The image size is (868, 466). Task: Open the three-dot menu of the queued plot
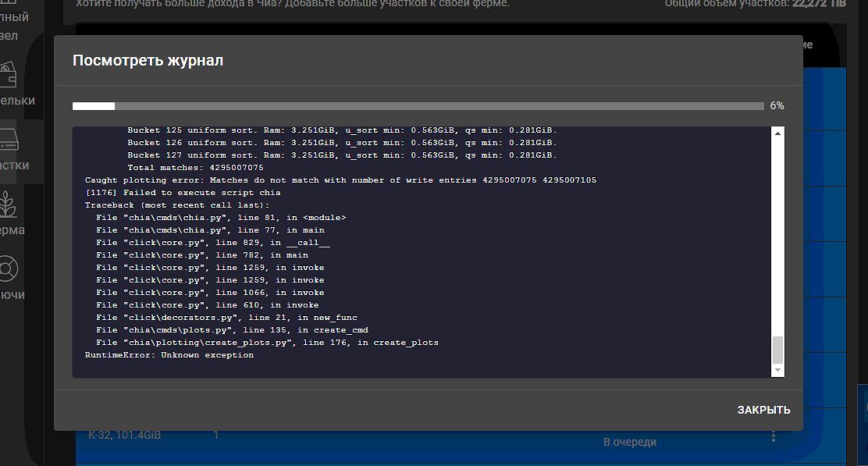774,436
